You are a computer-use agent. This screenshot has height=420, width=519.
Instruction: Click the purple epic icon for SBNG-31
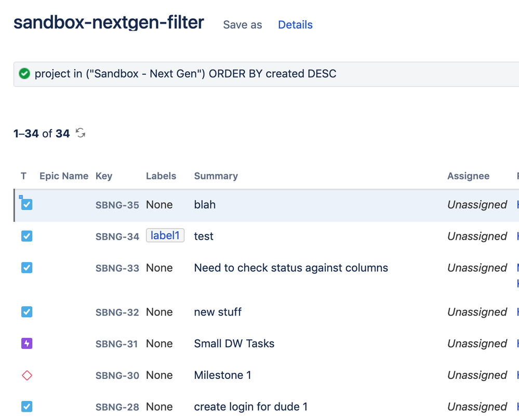(x=27, y=344)
